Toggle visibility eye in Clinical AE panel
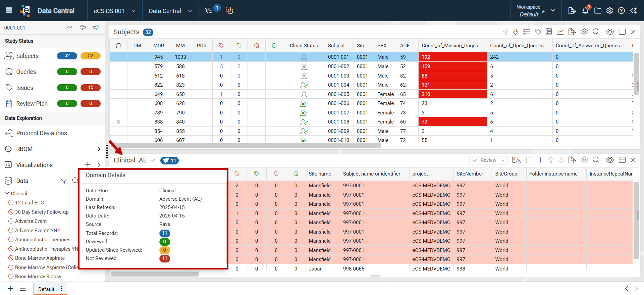This screenshot has width=644, height=295. [x=610, y=160]
